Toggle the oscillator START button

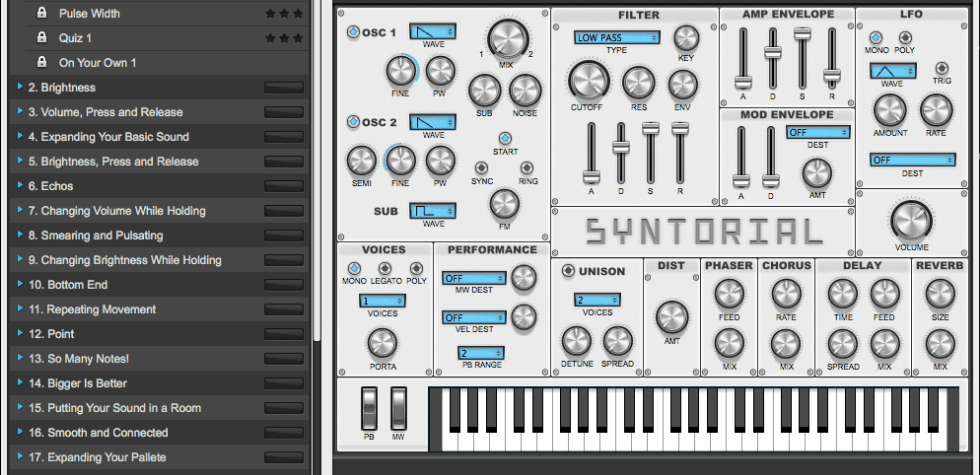(505, 138)
